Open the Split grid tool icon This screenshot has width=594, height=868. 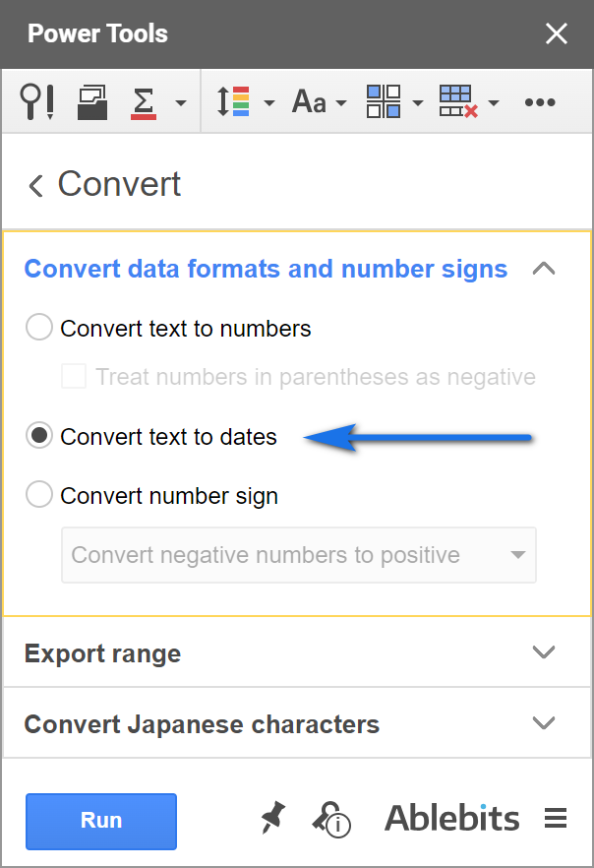(384, 101)
